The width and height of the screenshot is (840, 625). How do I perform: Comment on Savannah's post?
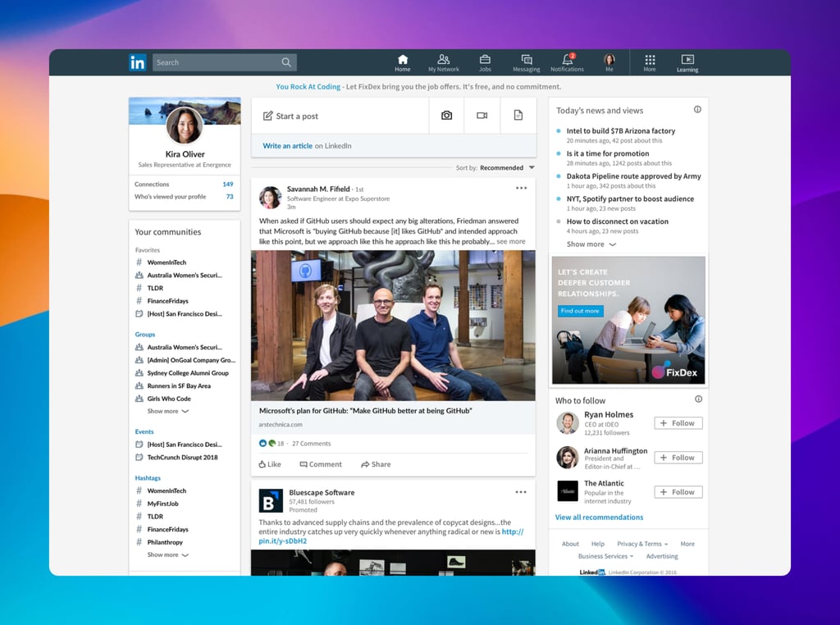[321, 464]
